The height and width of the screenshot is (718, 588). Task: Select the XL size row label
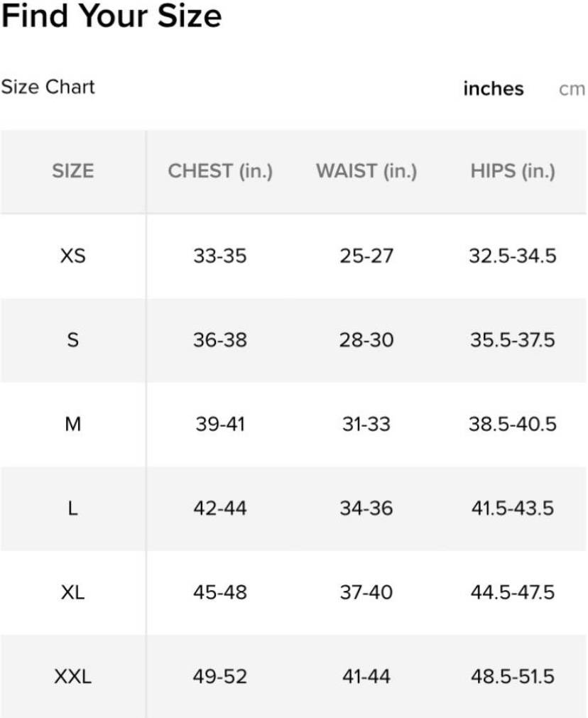(x=73, y=592)
